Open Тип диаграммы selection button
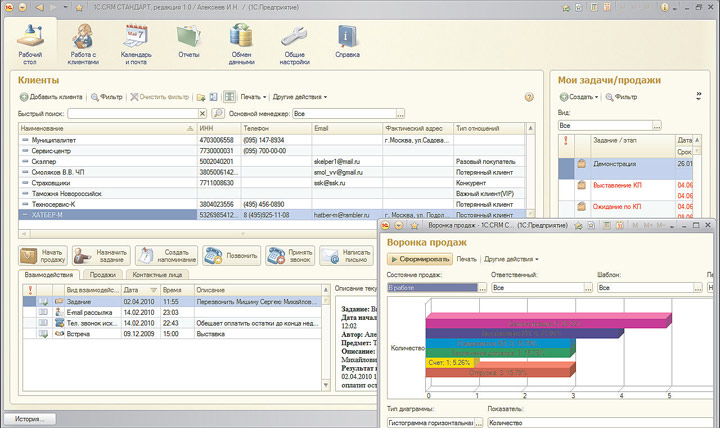 tap(478, 423)
